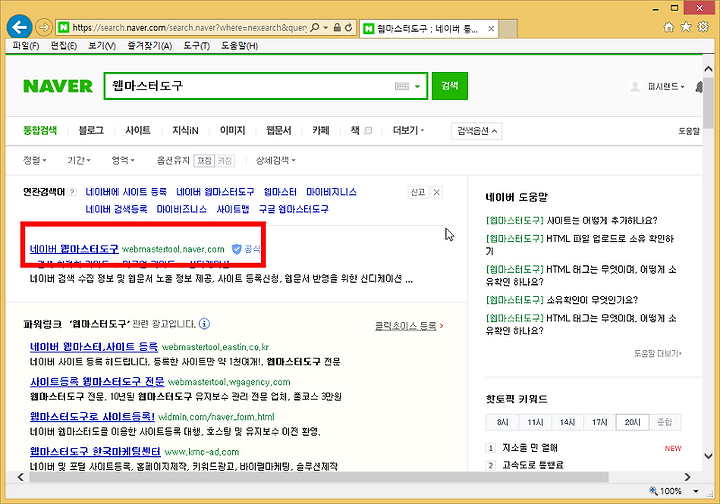
Task: Open browser settings gear icon
Action: [703, 27]
